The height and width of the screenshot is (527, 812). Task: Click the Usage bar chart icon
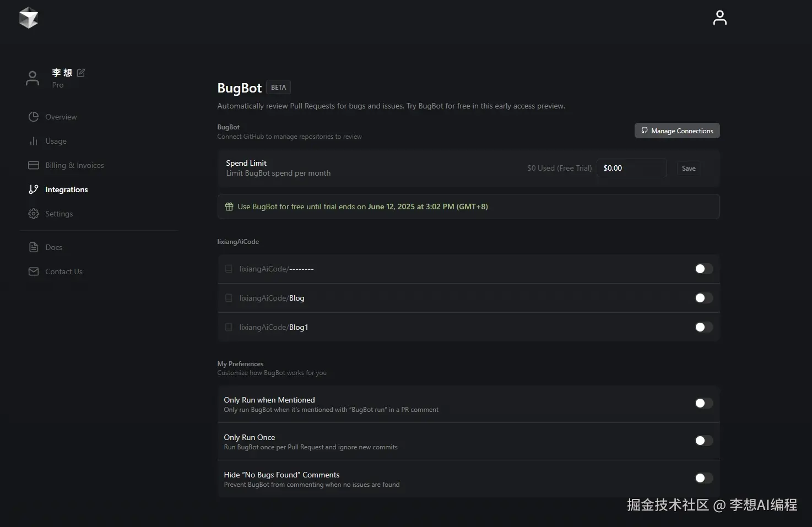pos(34,141)
